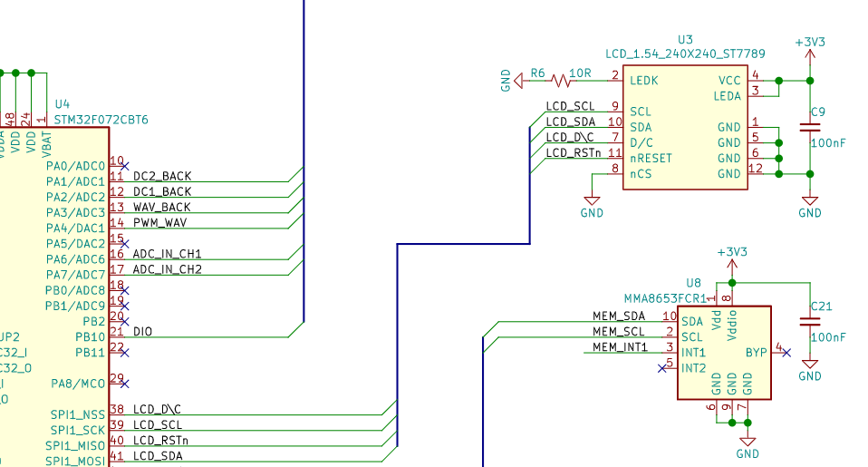Click the nCS pin name on U3
The width and height of the screenshot is (868, 467).
click(x=641, y=174)
